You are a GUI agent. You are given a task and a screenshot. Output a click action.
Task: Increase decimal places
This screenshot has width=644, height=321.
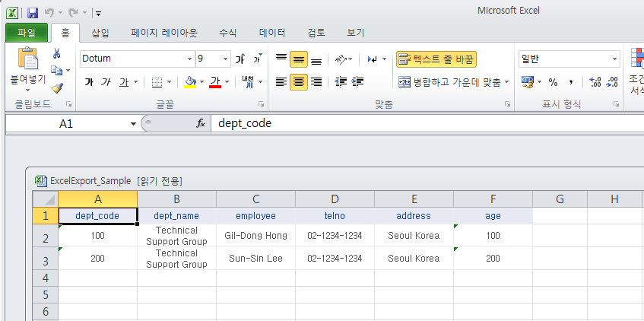[x=595, y=82]
